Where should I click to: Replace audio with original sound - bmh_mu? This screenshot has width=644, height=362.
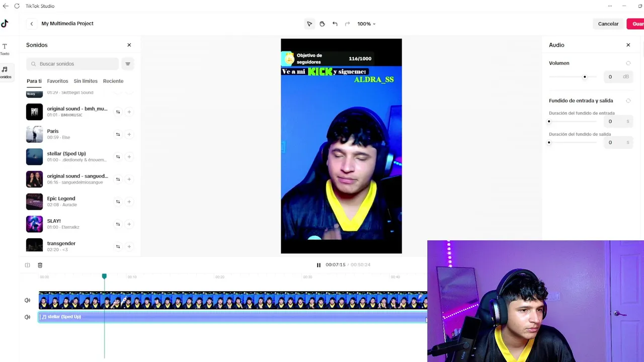[x=118, y=112]
